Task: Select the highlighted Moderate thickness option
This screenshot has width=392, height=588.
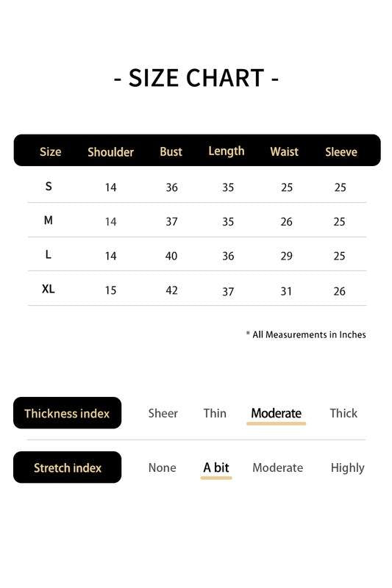Action: pyautogui.click(x=276, y=413)
